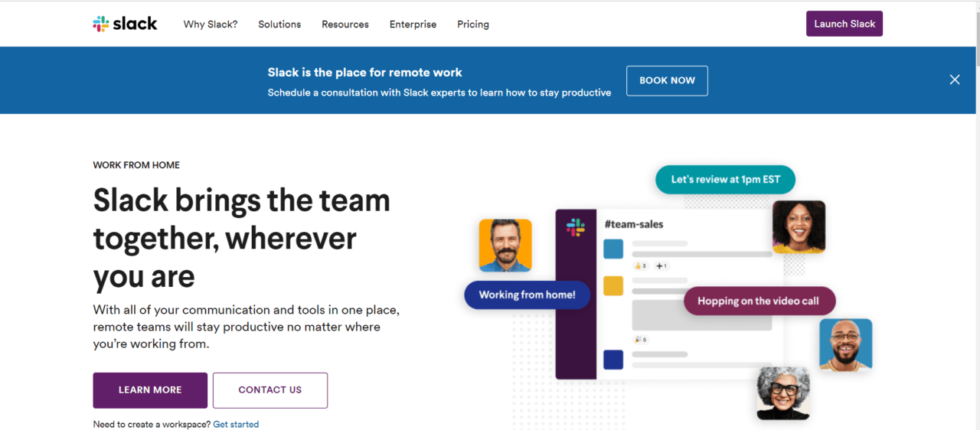The height and width of the screenshot is (430, 980).
Task: Click the BOOK NOW button
Action: click(667, 80)
